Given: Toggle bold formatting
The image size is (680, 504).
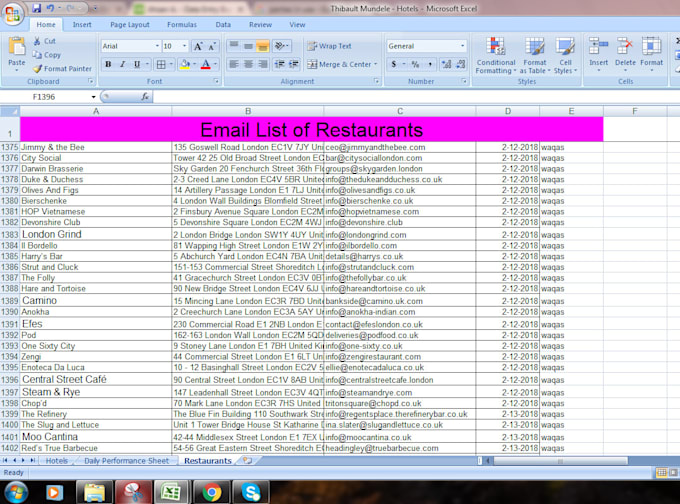Looking at the screenshot, I should pos(108,64).
